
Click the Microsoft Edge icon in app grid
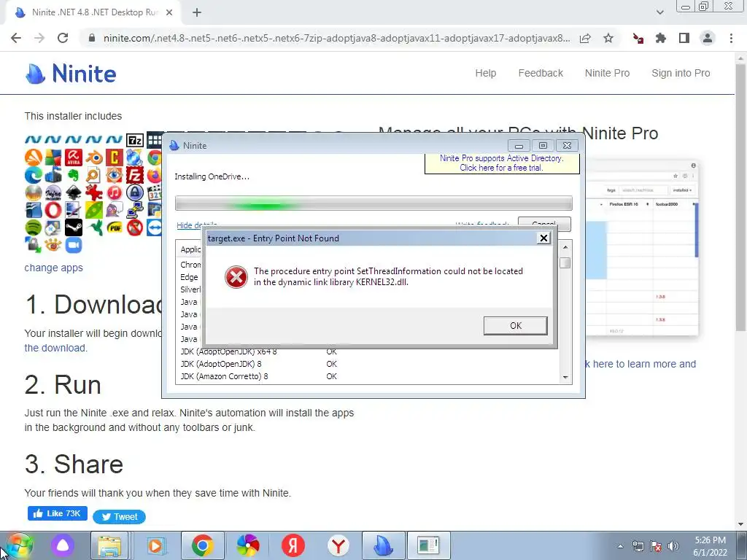(x=34, y=175)
